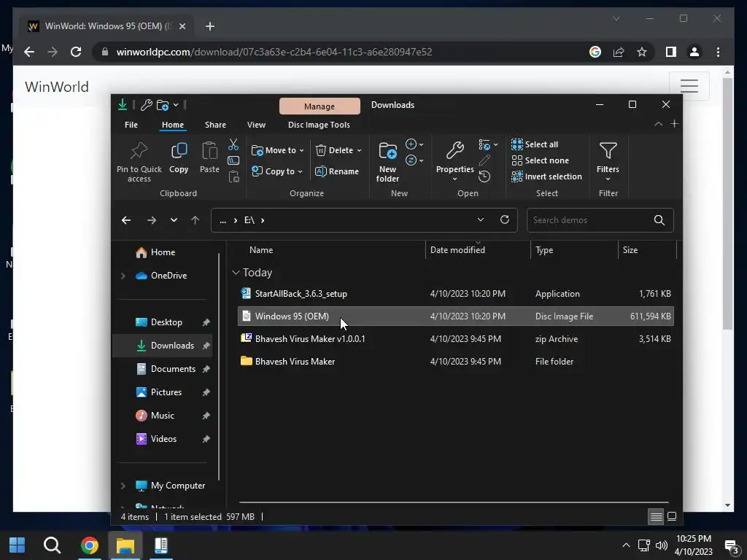
Task: Open taskbar Search
Action: click(52, 545)
